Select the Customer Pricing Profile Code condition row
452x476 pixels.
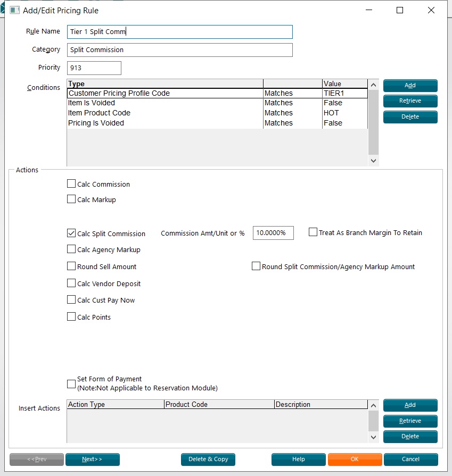pyautogui.click(x=217, y=93)
